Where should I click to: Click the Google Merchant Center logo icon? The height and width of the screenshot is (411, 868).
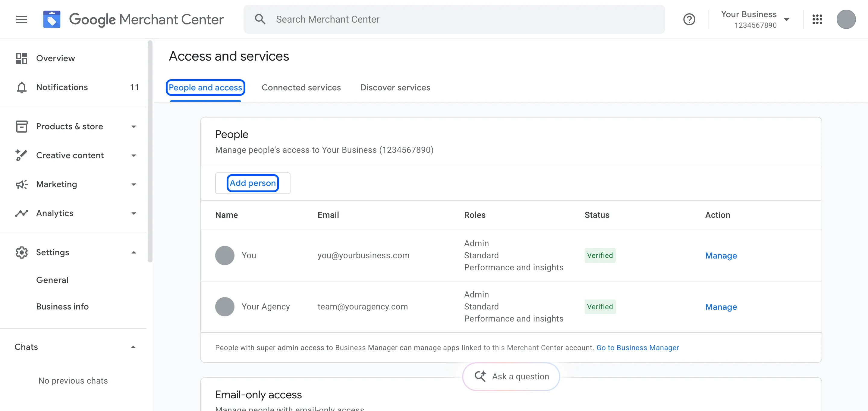pyautogui.click(x=52, y=19)
